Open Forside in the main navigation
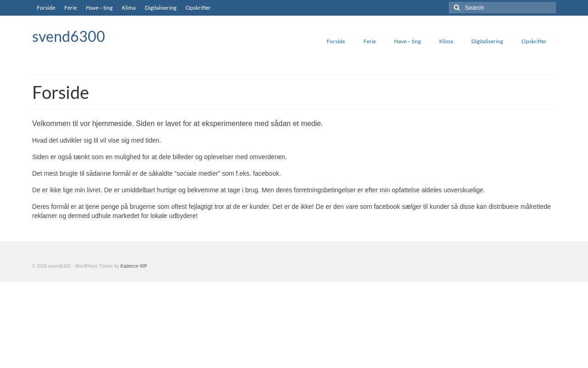 pyautogui.click(x=336, y=41)
